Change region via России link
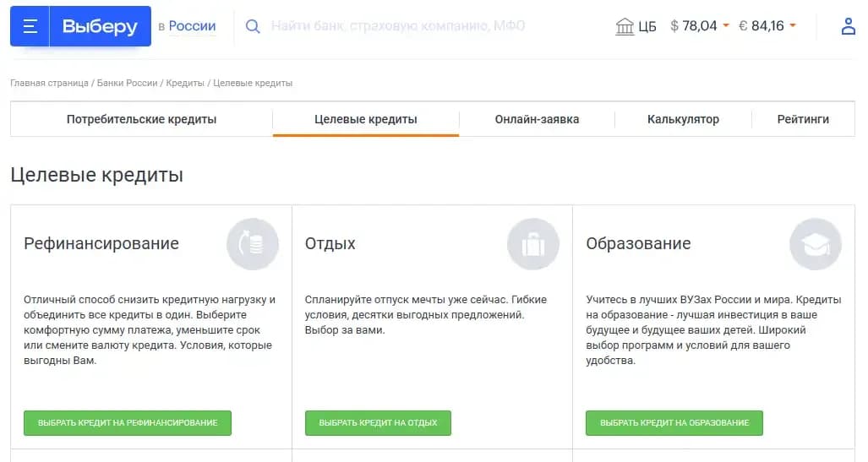Screen dimensions: 868x462 pos(192,26)
